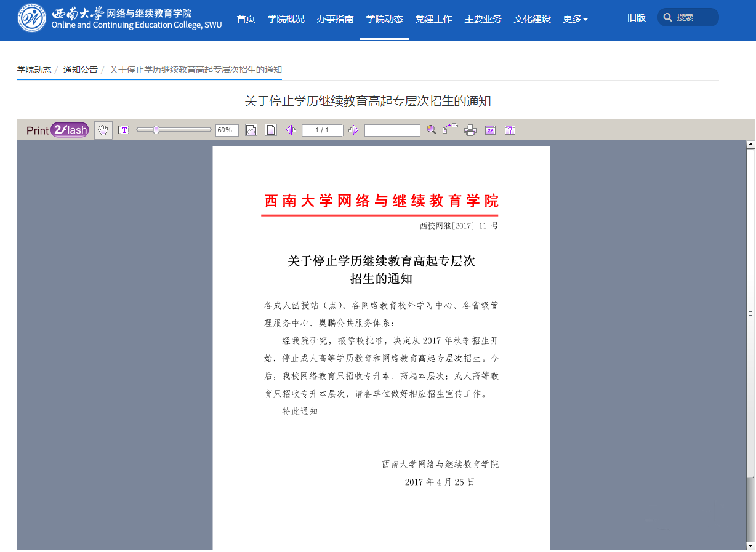Select the hand pan tool
This screenshot has width=756, height=552.
pos(103,130)
